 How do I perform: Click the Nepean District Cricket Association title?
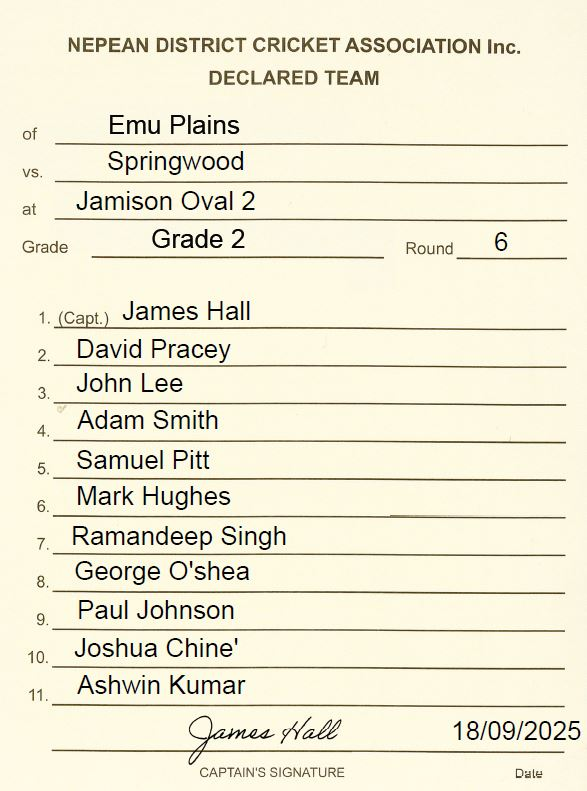click(294, 46)
